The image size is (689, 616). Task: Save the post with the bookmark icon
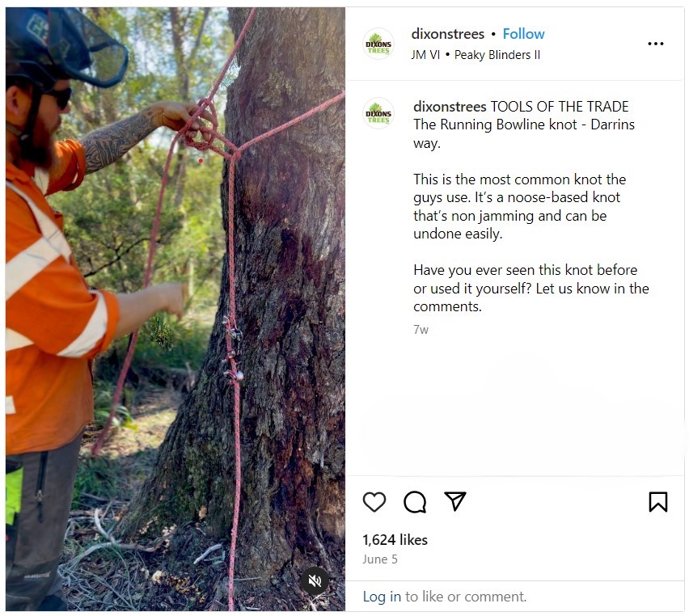(658, 502)
